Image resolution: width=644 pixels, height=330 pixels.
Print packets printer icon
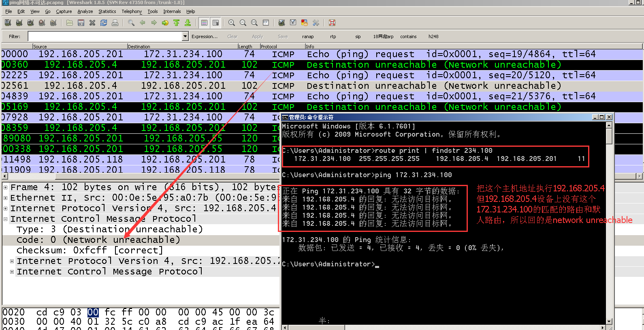(x=115, y=23)
